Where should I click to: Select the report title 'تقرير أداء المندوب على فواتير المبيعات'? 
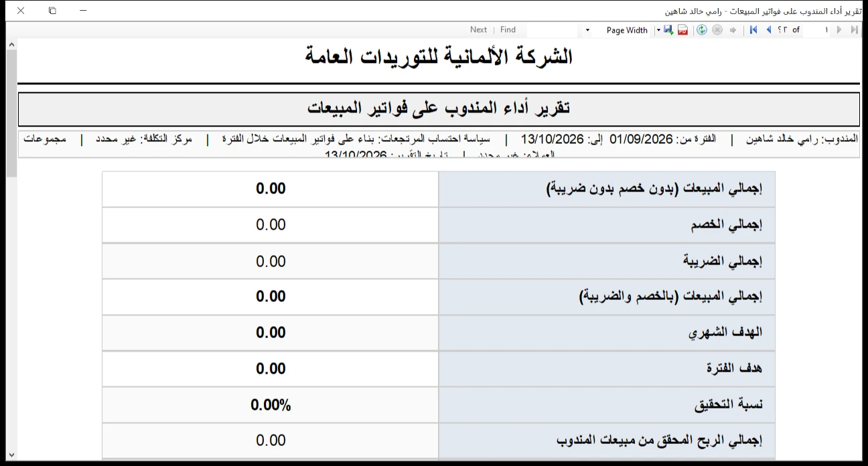(439, 108)
